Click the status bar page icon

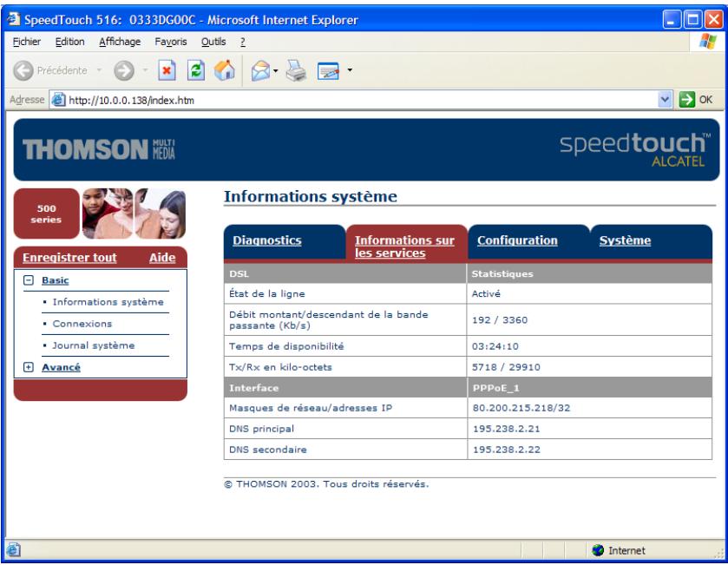click(13, 550)
